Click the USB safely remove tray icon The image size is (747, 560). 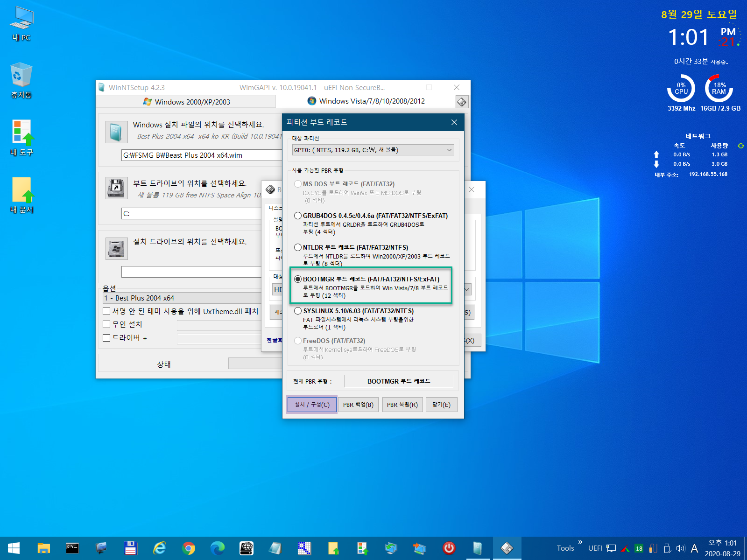pos(667,548)
